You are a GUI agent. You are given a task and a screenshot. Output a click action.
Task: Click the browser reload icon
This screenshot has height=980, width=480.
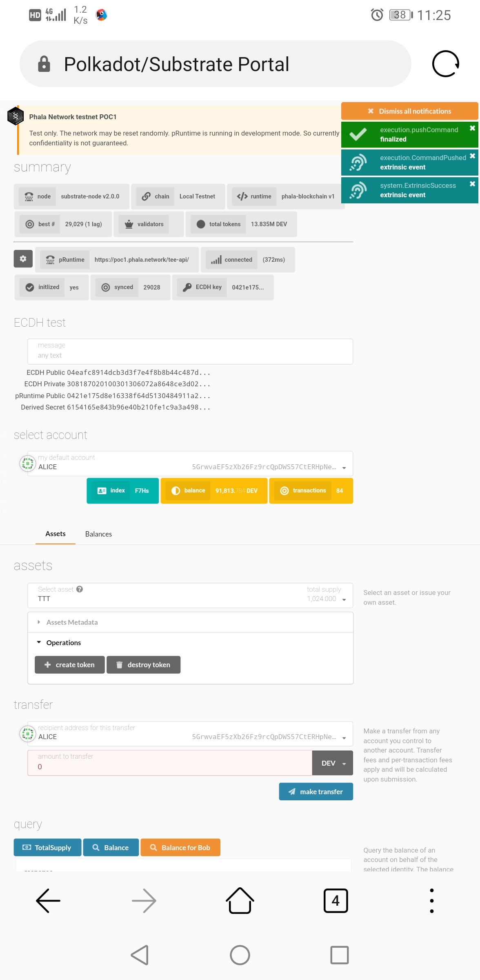[445, 64]
